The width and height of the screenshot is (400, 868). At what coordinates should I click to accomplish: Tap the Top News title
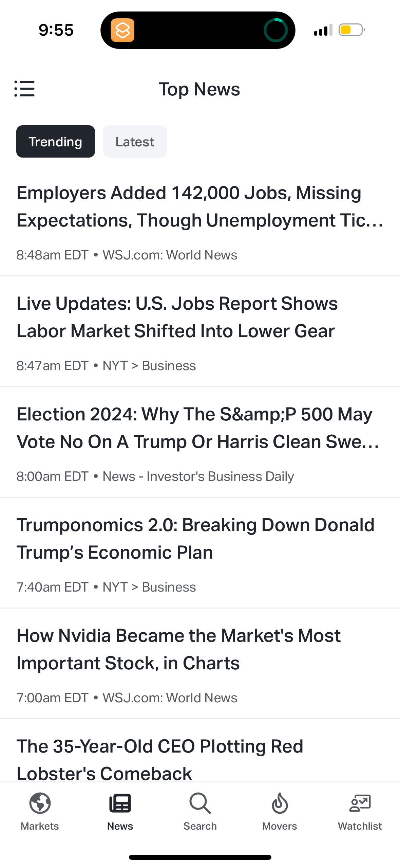[x=199, y=89]
